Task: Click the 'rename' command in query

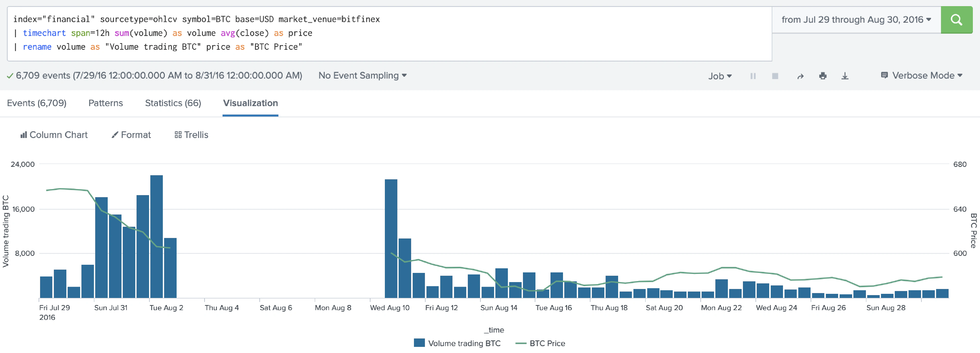Action: 37,47
